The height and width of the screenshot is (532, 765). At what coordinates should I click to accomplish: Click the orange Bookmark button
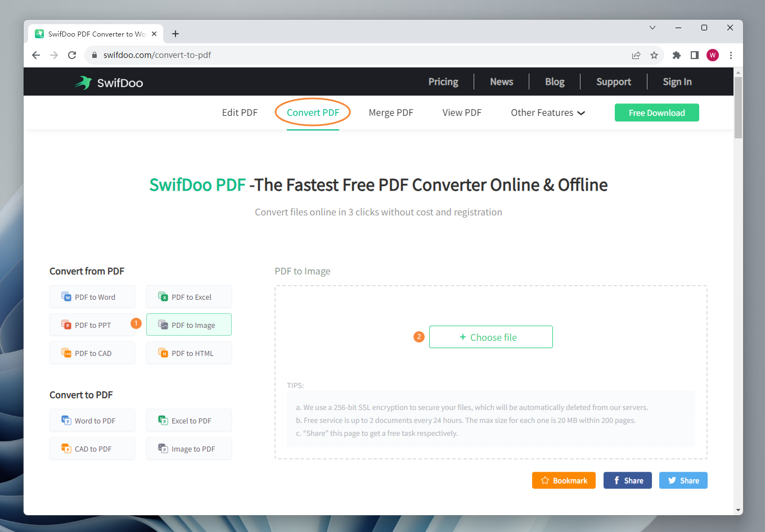[564, 480]
